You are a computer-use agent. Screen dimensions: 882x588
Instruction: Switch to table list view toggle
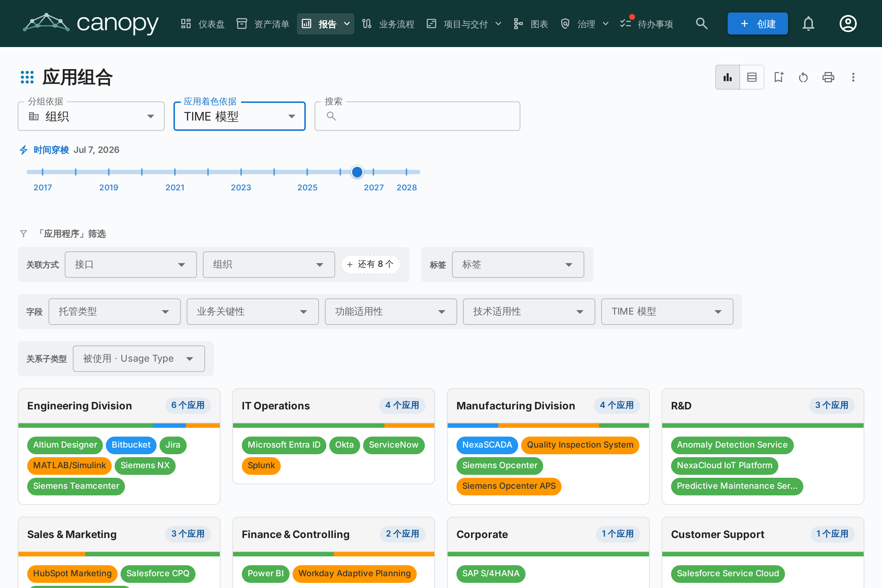pyautogui.click(x=752, y=77)
